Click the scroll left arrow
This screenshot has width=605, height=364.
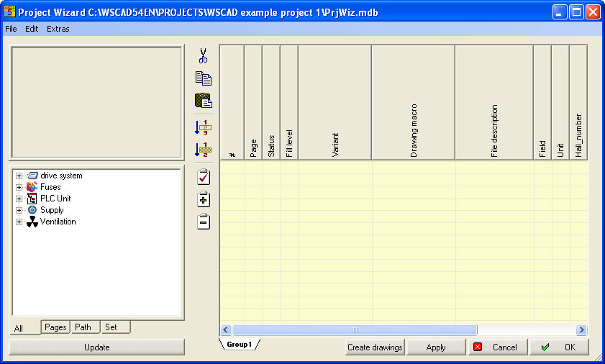point(226,329)
